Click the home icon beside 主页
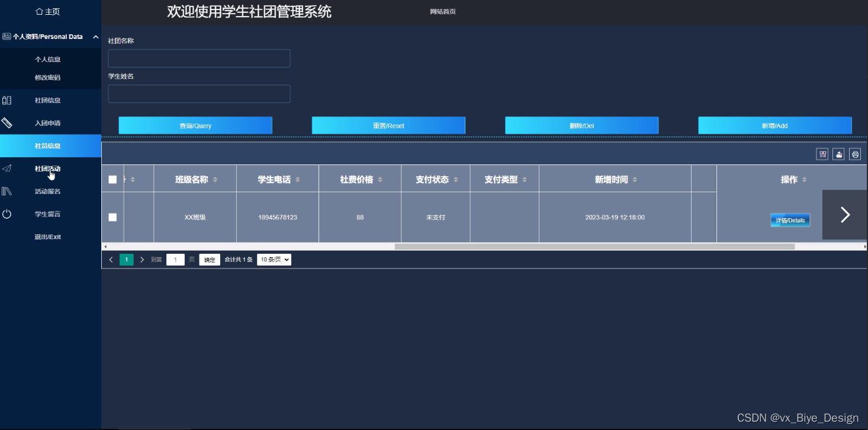 [40, 11]
